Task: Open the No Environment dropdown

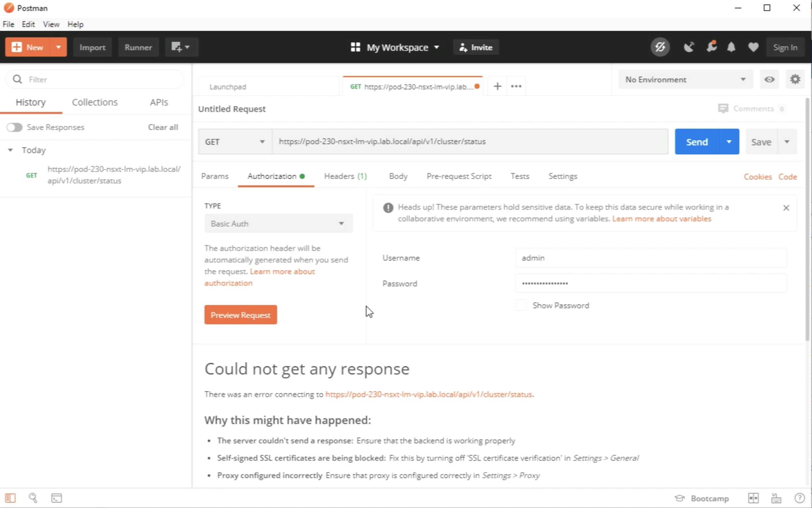Action: 685,80
